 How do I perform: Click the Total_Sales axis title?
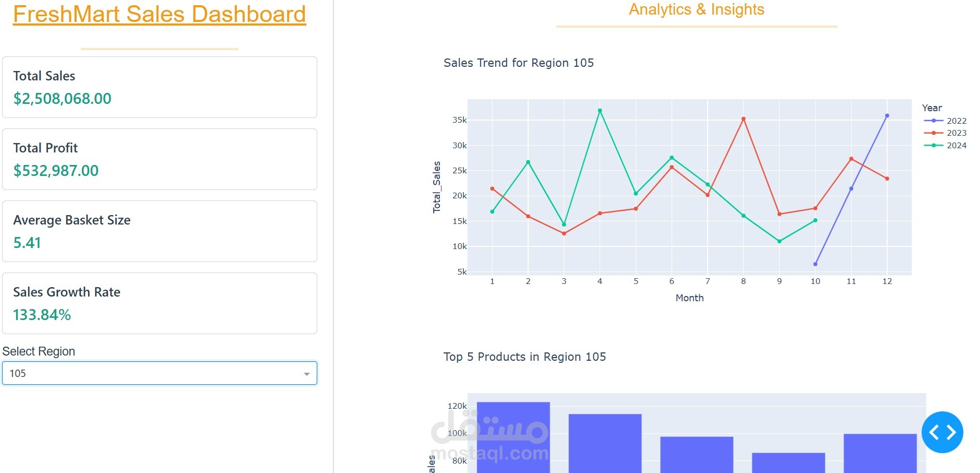click(x=437, y=187)
